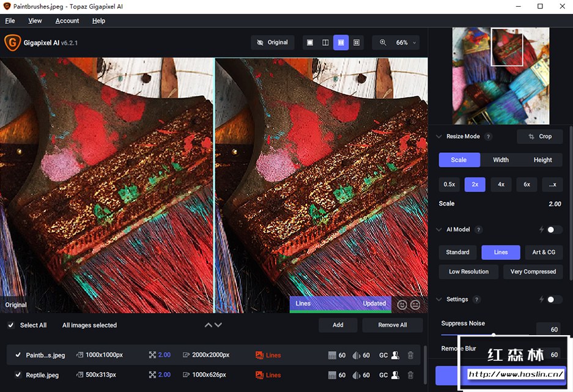Toggle the Original eye-preview button
573x392 pixels.
click(273, 42)
